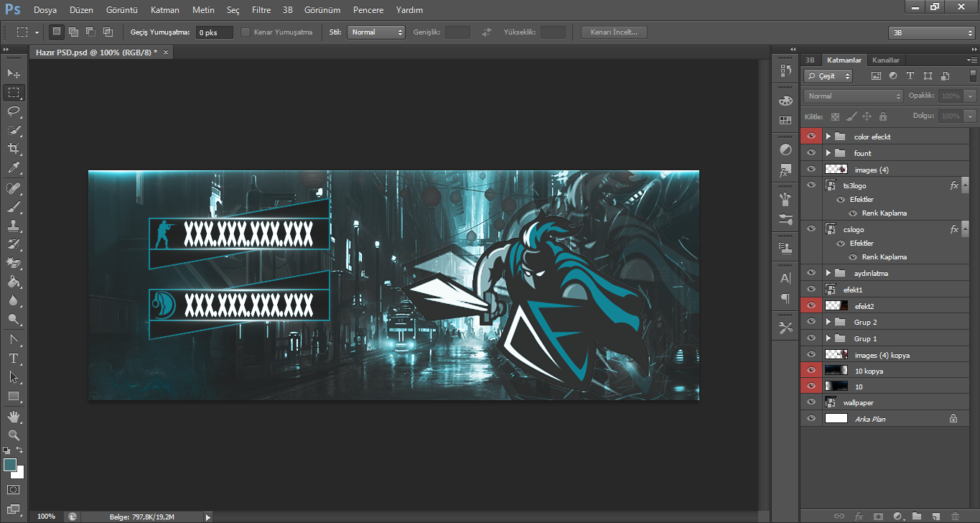Hide the cslogo layer
The height and width of the screenshot is (523, 980).
click(812, 229)
